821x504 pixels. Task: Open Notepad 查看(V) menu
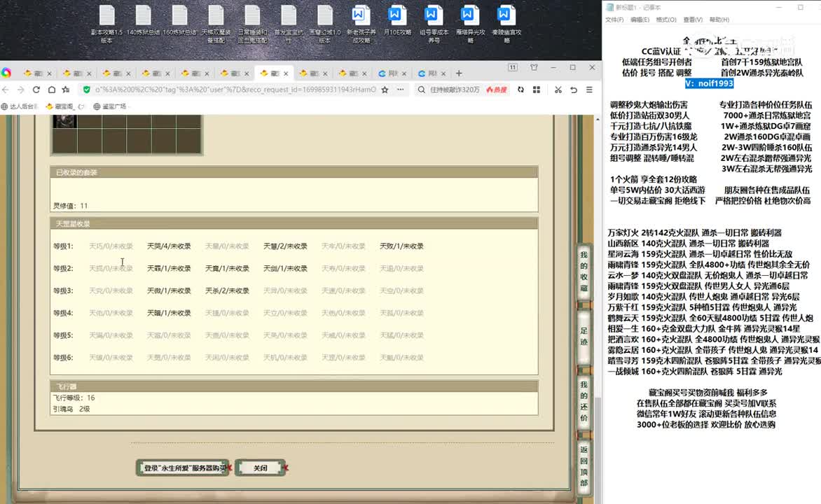click(693, 20)
